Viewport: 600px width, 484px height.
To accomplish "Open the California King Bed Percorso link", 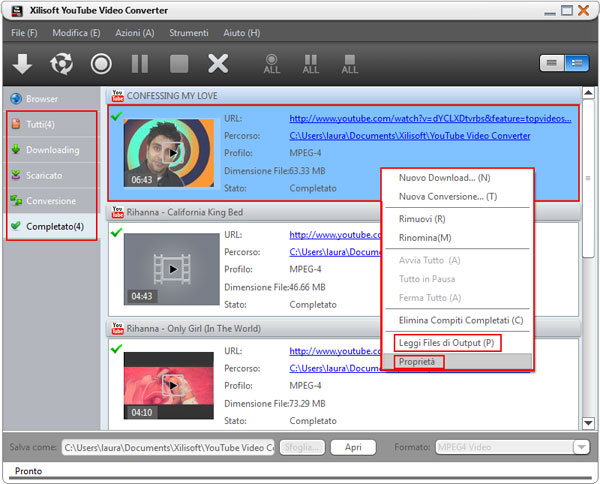I will 335,252.
